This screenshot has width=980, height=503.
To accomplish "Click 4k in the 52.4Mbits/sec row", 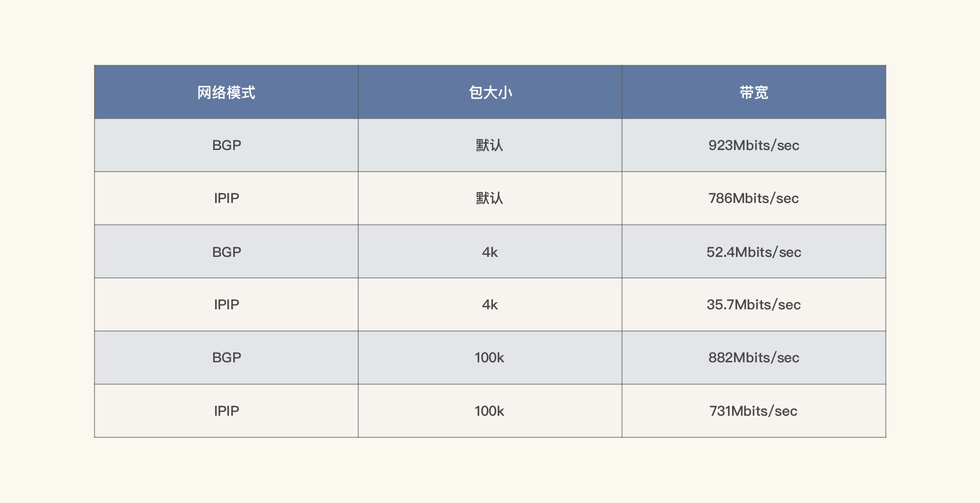I will (x=490, y=252).
